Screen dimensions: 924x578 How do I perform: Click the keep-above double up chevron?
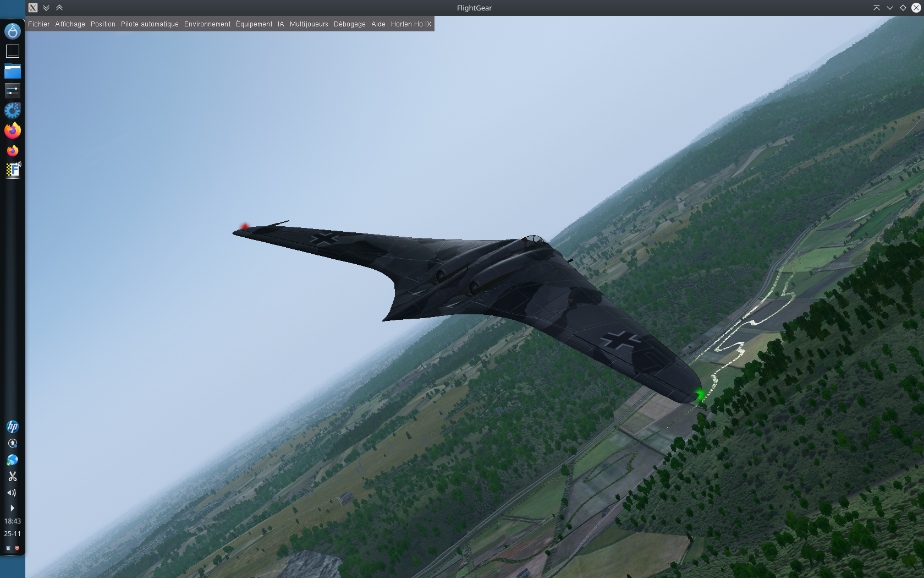(x=59, y=8)
